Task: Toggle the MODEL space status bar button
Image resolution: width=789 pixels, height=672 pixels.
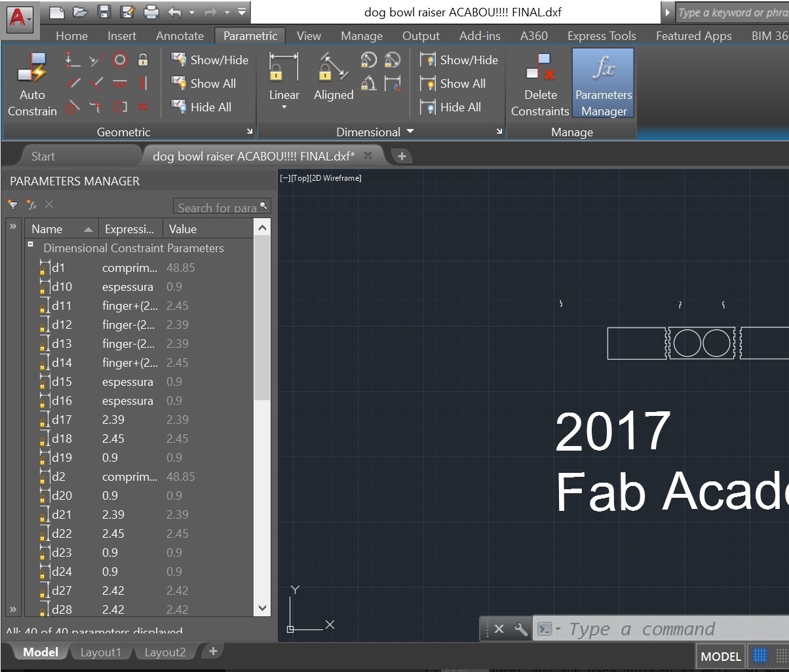Action: point(721,656)
